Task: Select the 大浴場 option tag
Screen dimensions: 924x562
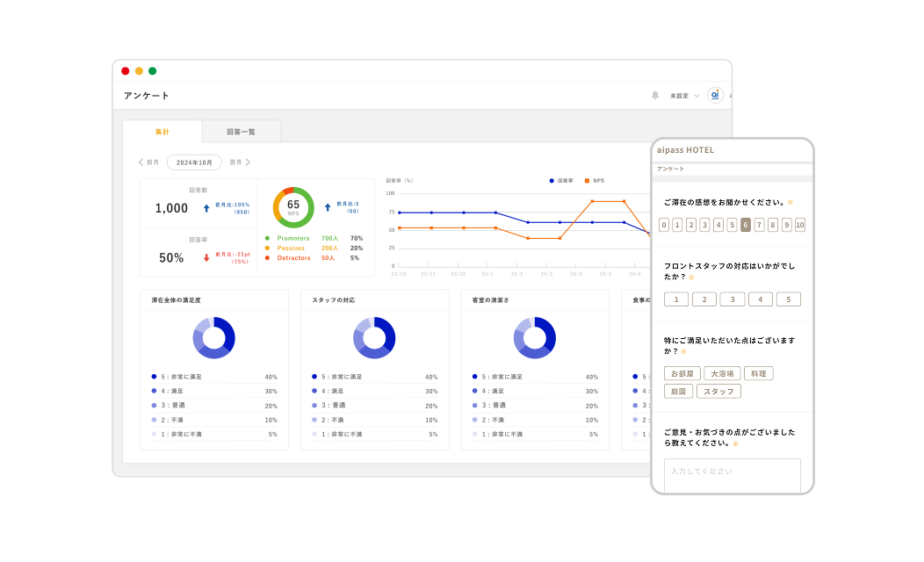Action: [722, 373]
